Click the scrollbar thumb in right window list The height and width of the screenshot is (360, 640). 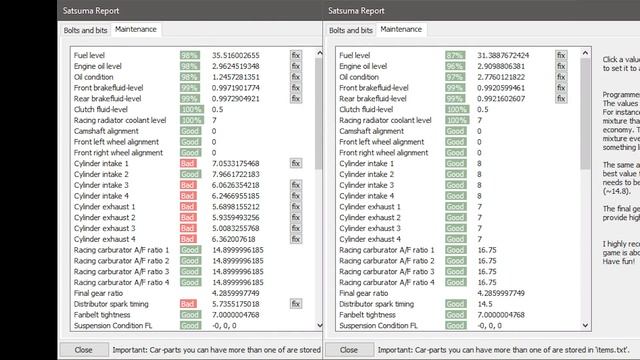point(585,113)
